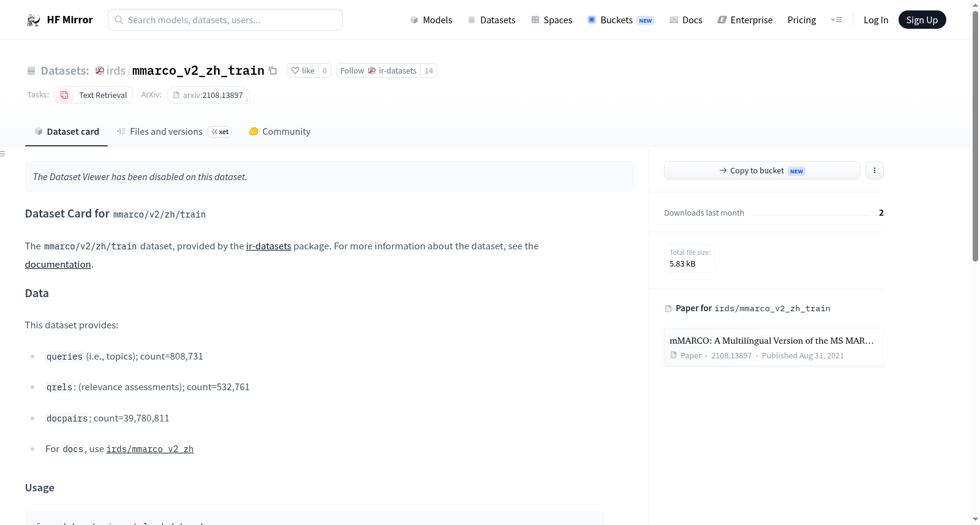Go to the Datasets menu item
This screenshot has height=525, width=980.
tap(492, 20)
